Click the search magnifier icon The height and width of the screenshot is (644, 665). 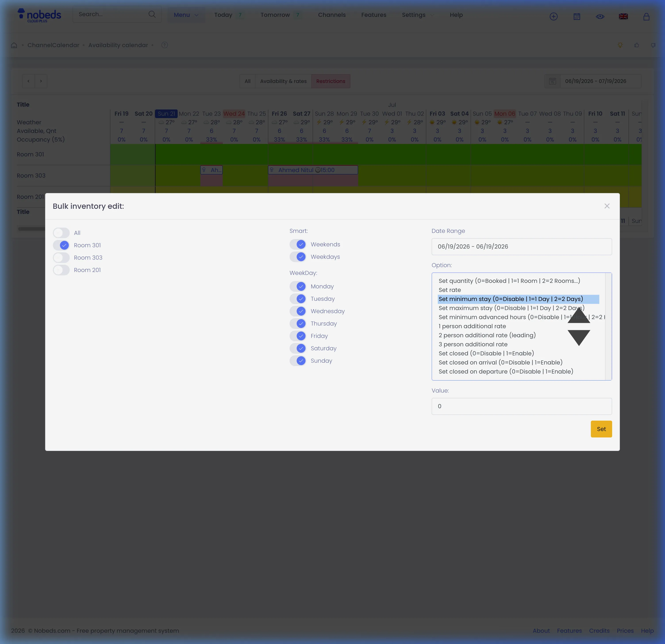tap(152, 14)
